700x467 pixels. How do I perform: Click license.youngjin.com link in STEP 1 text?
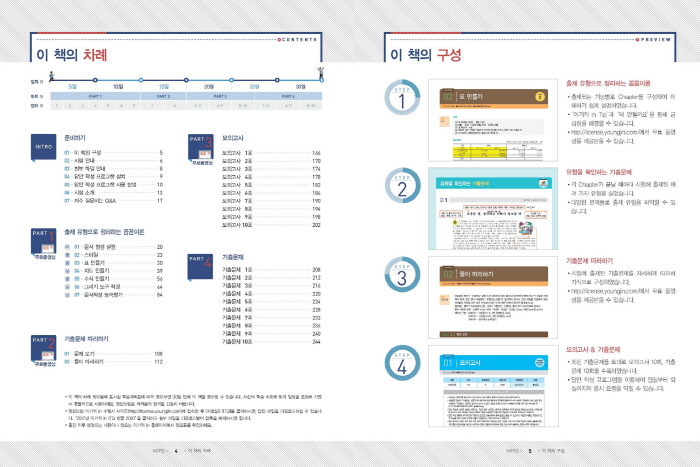605,132
